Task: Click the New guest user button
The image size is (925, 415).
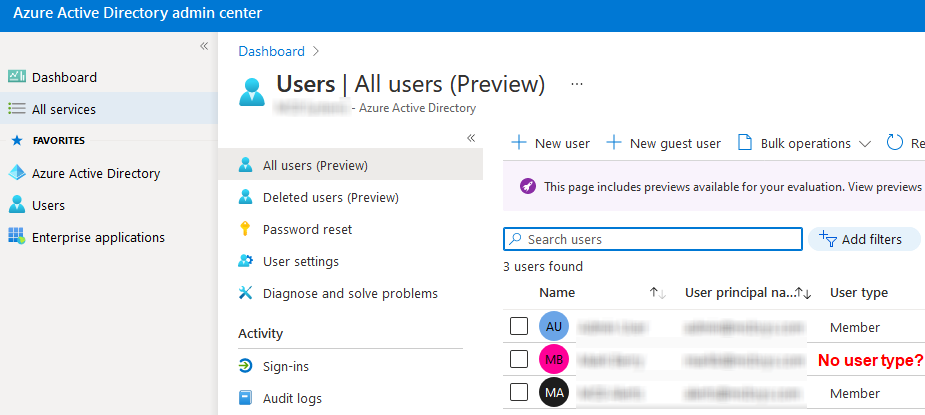Action: click(x=664, y=143)
